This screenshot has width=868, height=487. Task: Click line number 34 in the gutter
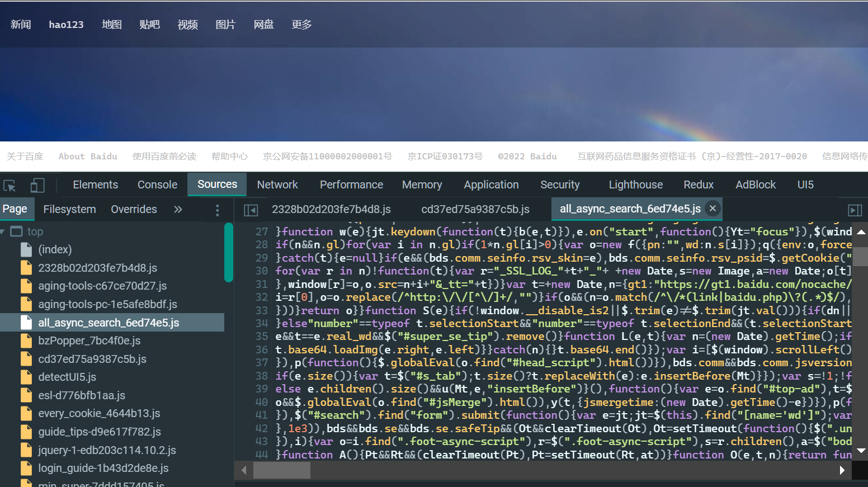coord(261,323)
